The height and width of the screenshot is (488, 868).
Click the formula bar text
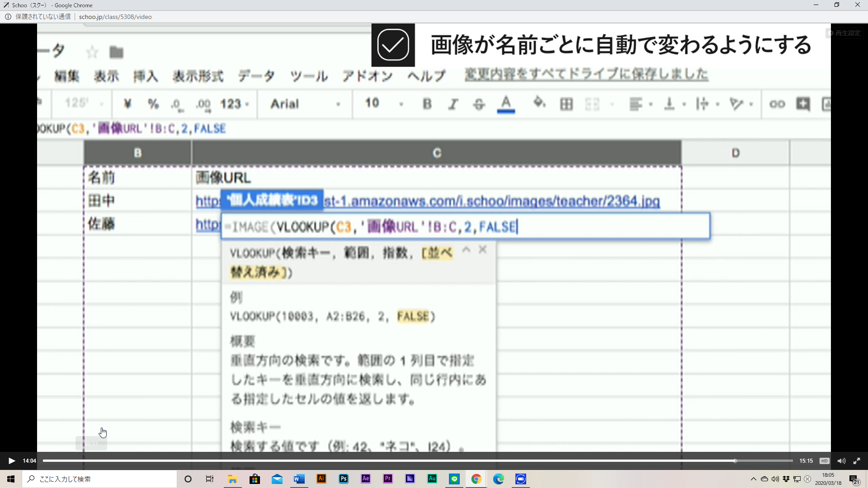132,129
